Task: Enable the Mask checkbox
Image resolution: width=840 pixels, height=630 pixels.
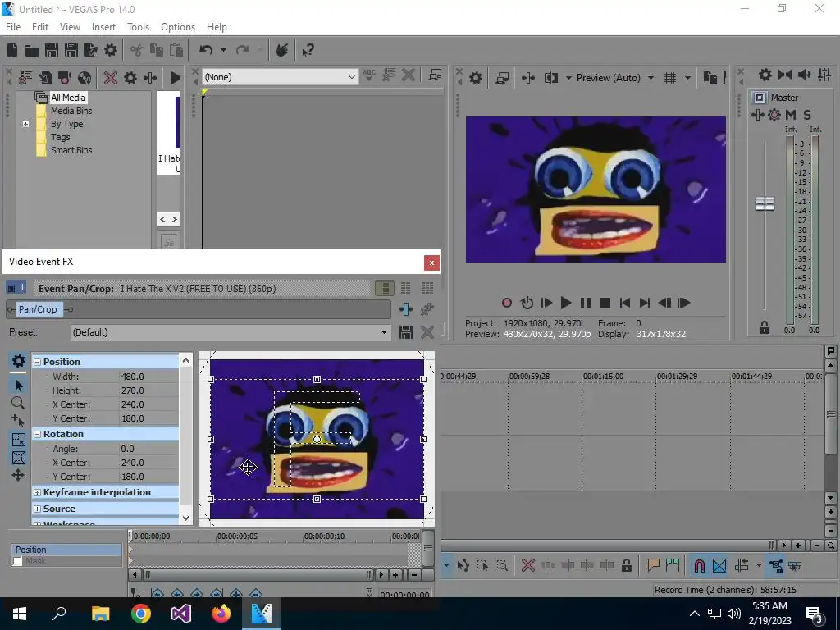Action: [17, 561]
